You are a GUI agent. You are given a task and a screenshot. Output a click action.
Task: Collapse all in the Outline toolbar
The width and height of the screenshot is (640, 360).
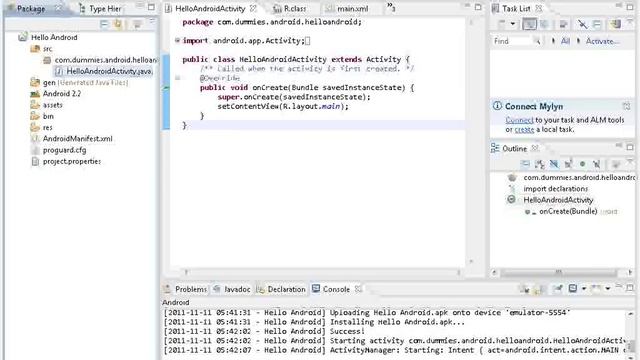click(x=525, y=164)
